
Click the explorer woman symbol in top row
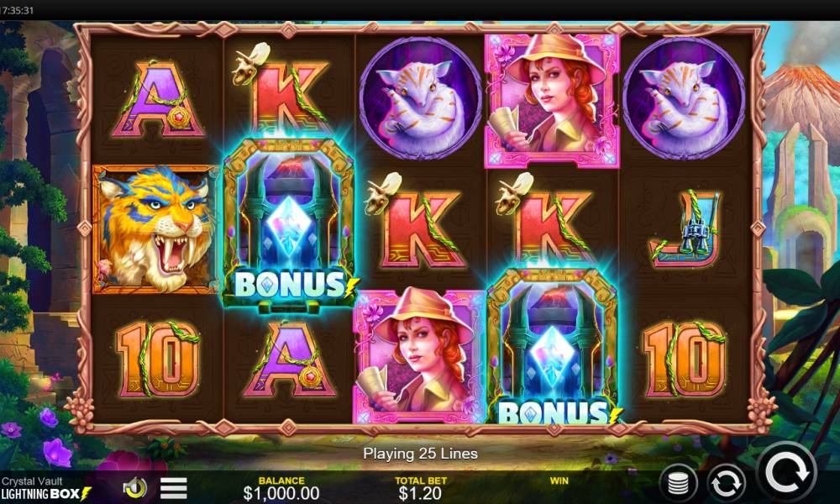[553, 101]
